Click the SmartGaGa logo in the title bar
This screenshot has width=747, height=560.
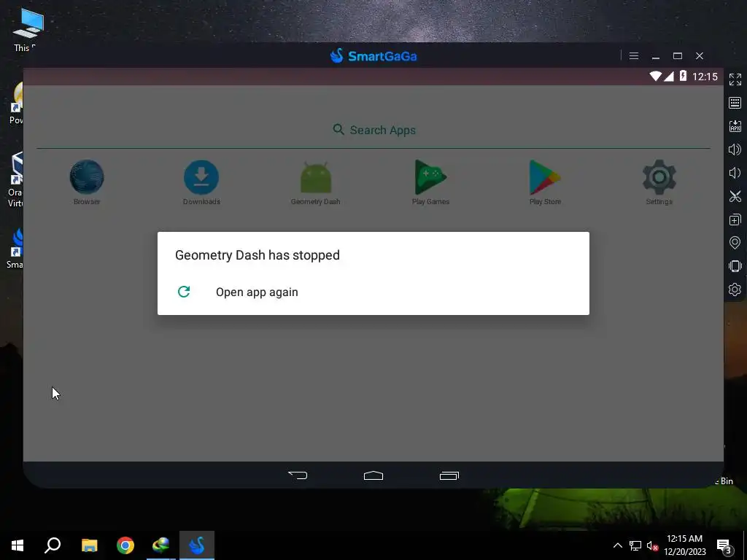(373, 56)
